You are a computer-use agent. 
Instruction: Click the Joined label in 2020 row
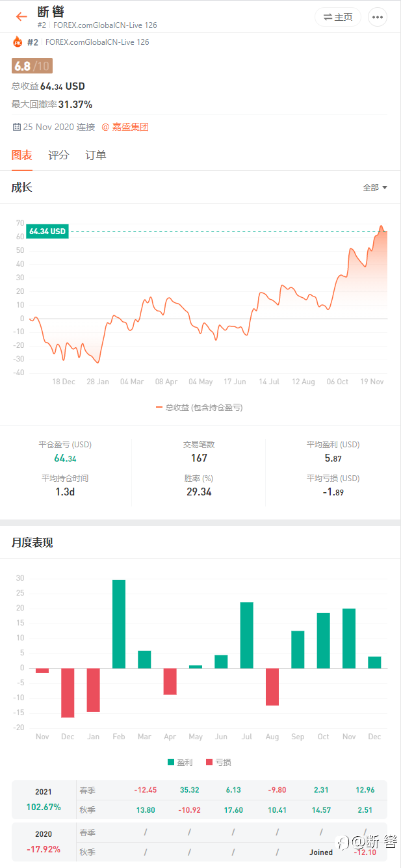(321, 852)
